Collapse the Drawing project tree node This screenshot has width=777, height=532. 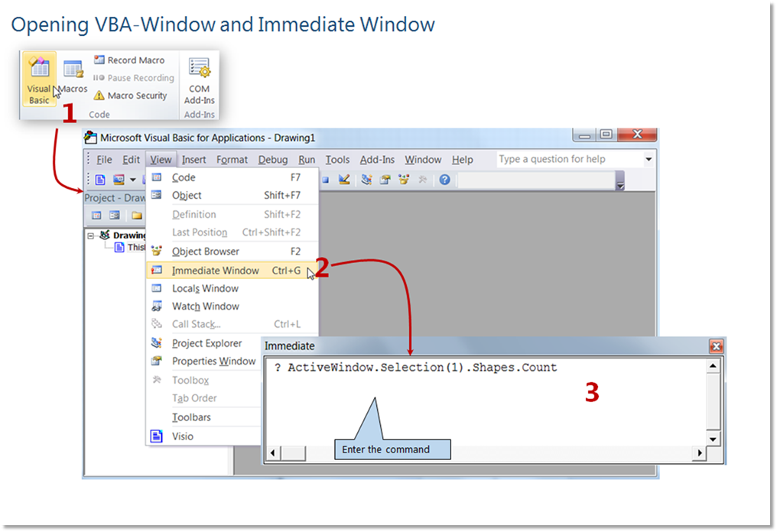coord(91,235)
